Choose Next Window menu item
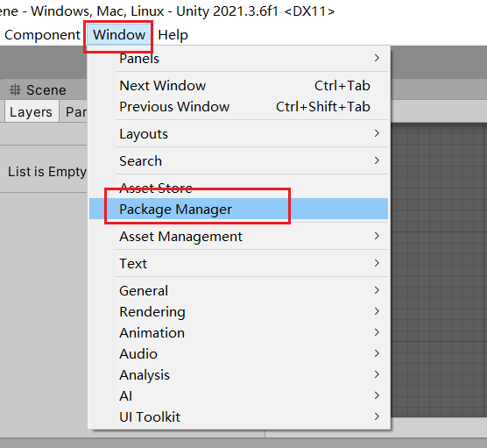 238,86
